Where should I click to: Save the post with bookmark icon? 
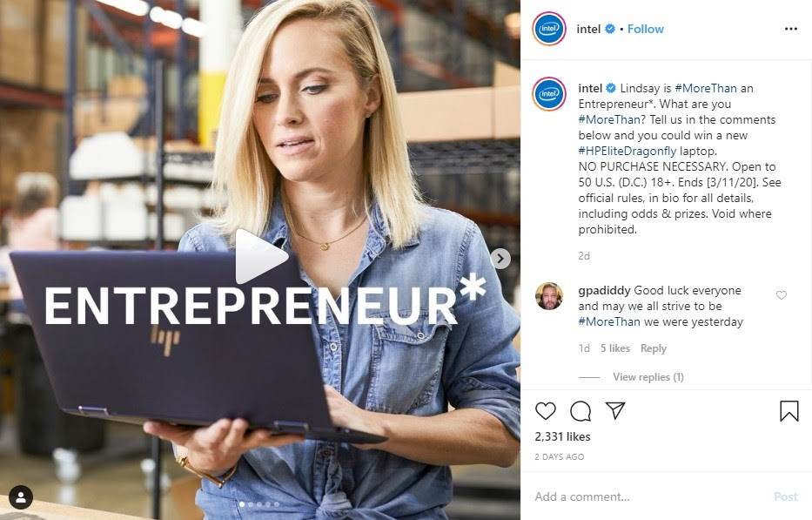pyautogui.click(x=789, y=410)
